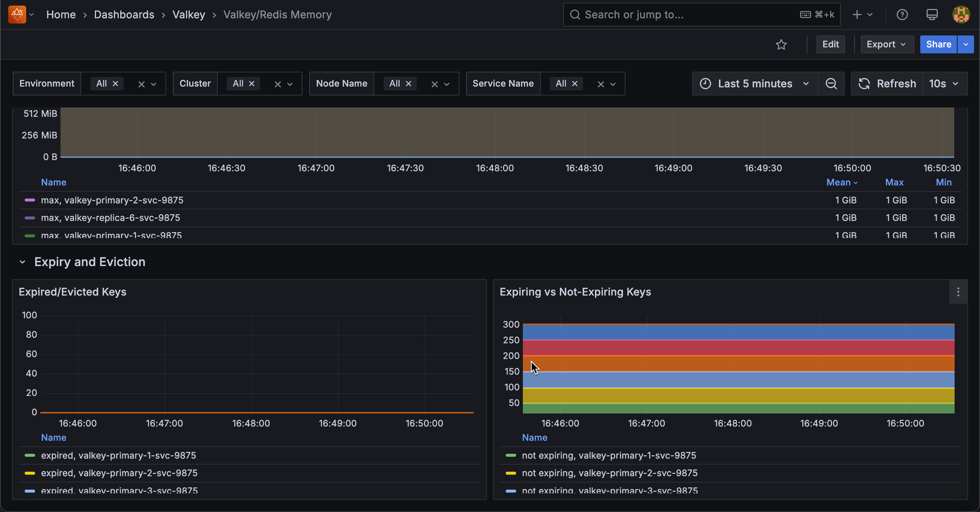The width and height of the screenshot is (980, 512).
Task: Click the star icon to favorite this dashboard
Action: click(781, 44)
